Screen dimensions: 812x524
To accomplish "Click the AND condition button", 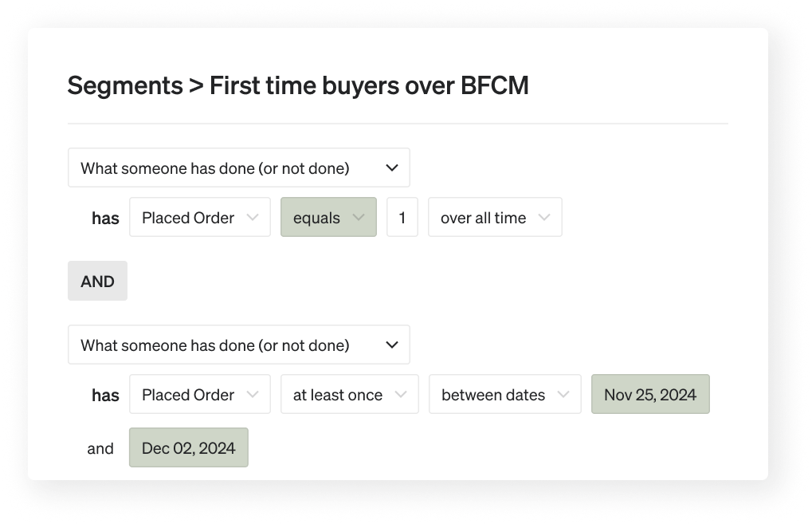I will (x=97, y=282).
